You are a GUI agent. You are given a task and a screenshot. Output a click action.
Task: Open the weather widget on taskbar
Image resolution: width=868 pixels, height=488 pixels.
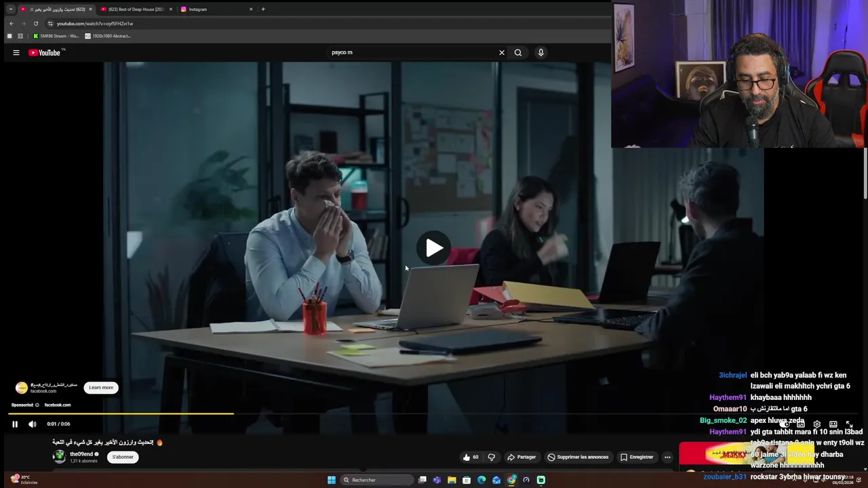23,479
